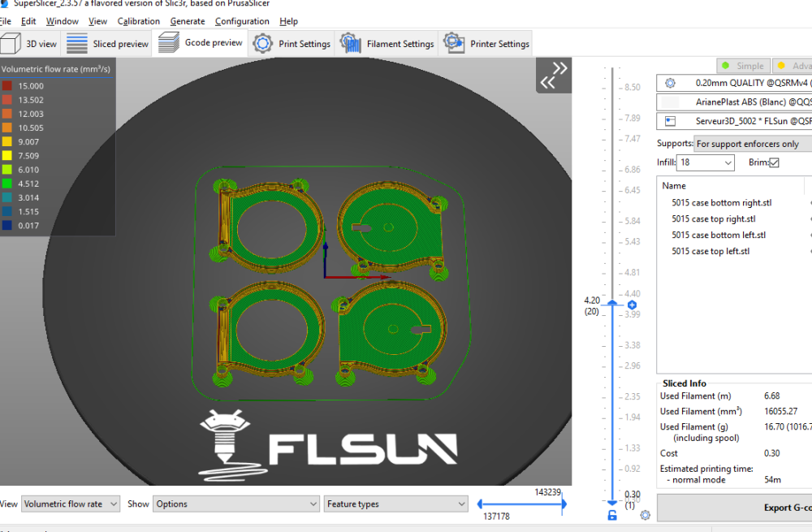Switch to the Sliced preview tab
The height and width of the screenshot is (532, 812).
pos(107,44)
